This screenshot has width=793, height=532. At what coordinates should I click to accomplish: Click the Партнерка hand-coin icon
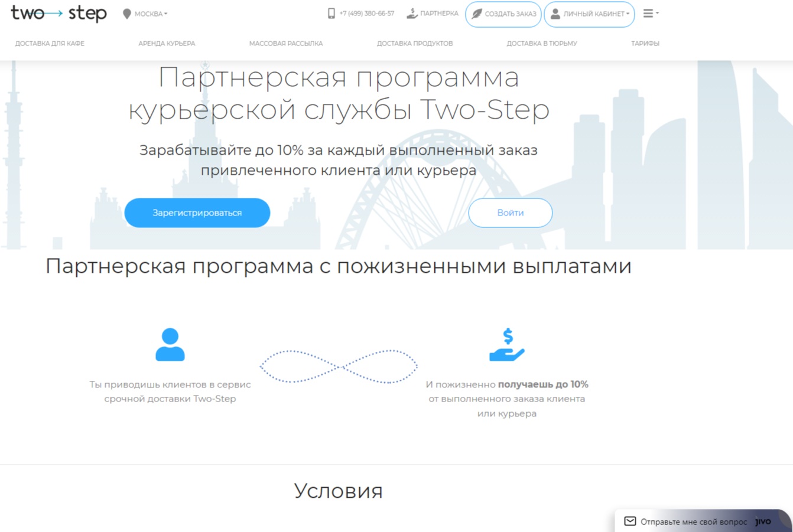pyautogui.click(x=412, y=14)
